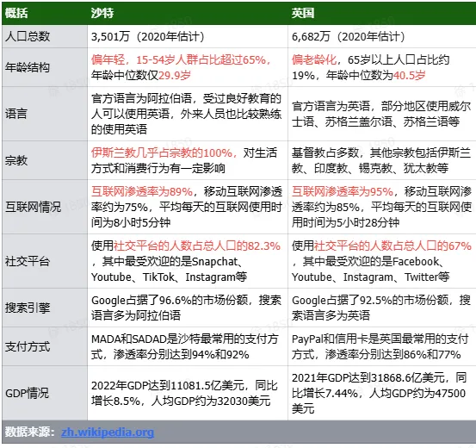The image size is (476, 448).
Task: Click the UK age cell with 40.5岁
Action: pos(382,67)
